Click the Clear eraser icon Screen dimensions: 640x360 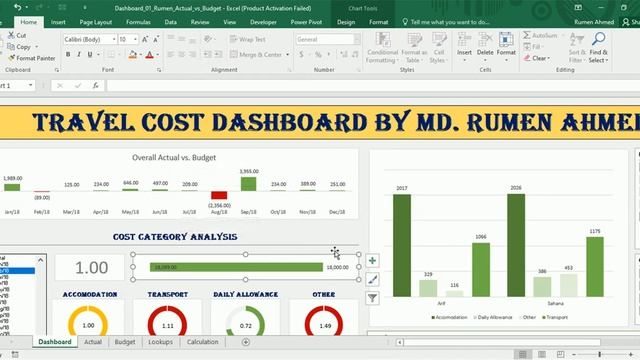527,58
